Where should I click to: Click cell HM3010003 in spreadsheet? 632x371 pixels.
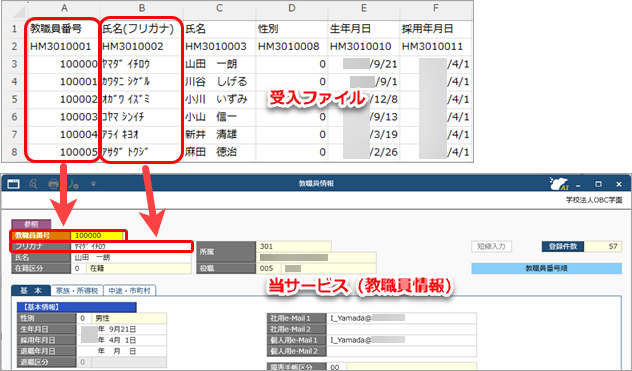click(219, 46)
